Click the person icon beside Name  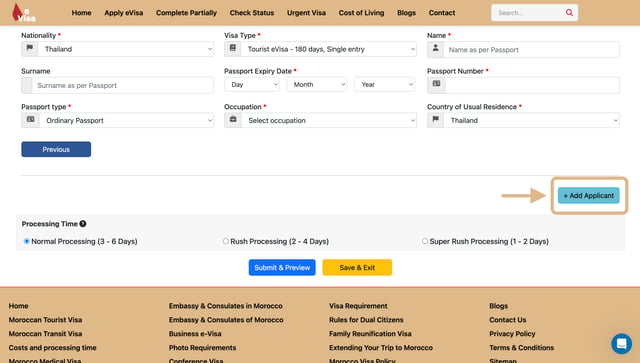(435, 48)
